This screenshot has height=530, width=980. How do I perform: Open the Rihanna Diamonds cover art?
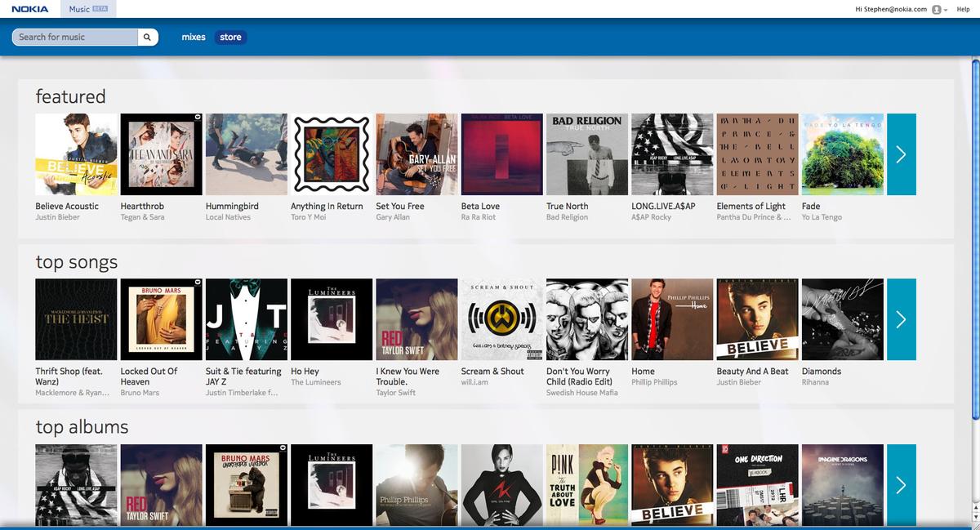843,319
